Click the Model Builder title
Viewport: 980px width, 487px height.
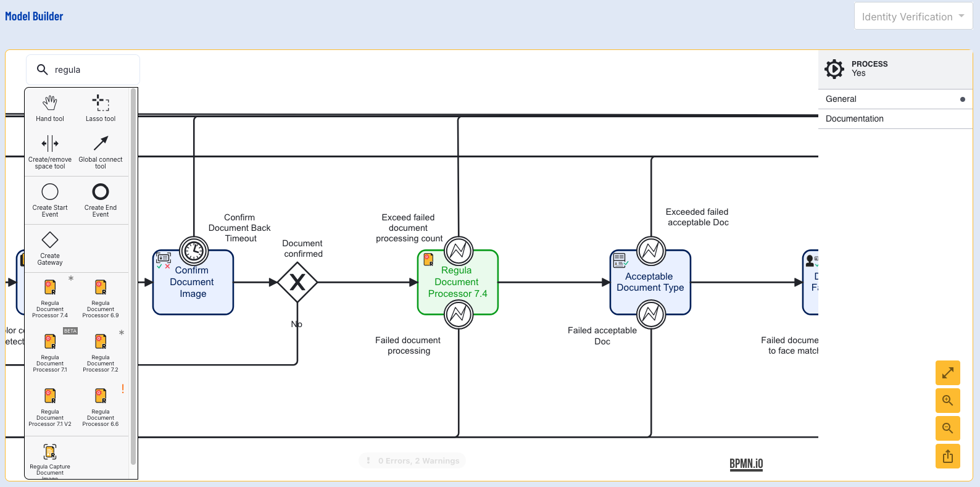34,17
